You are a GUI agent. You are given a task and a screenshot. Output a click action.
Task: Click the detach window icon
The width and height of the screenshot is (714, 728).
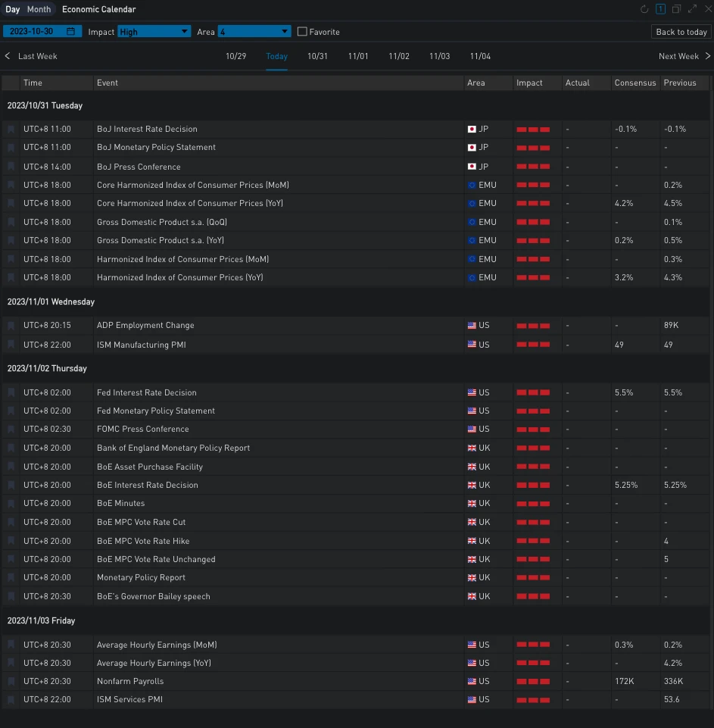coord(676,10)
